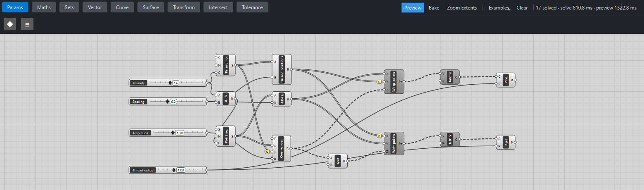This screenshot has width=644, height=190.
Task: Click Zoom Extents
Action: 462,8
